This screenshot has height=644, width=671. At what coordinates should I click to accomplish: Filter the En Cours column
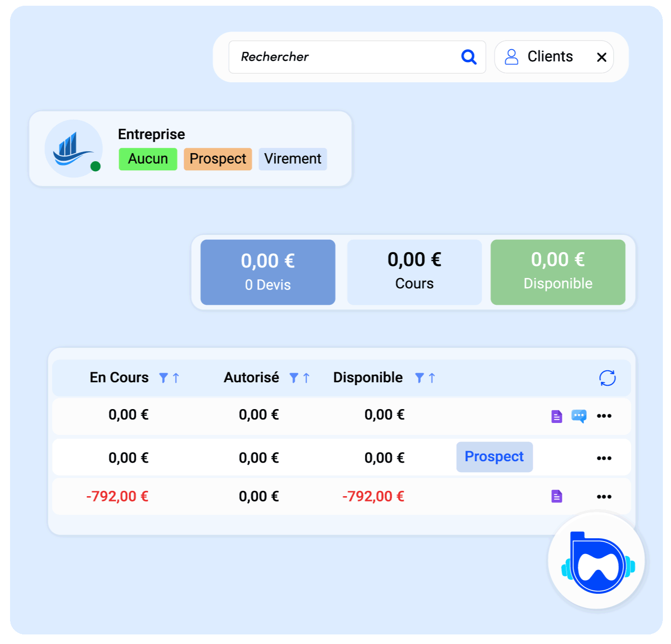point(164,378)
